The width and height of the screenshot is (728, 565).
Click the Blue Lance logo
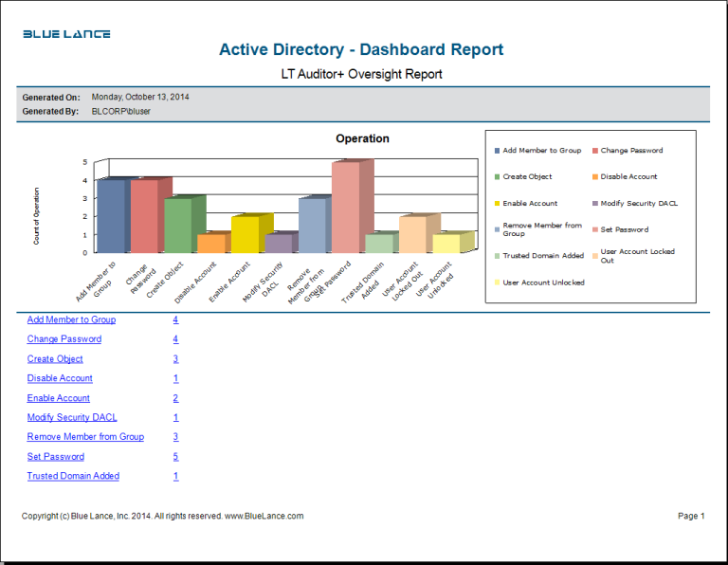[66, 34]
